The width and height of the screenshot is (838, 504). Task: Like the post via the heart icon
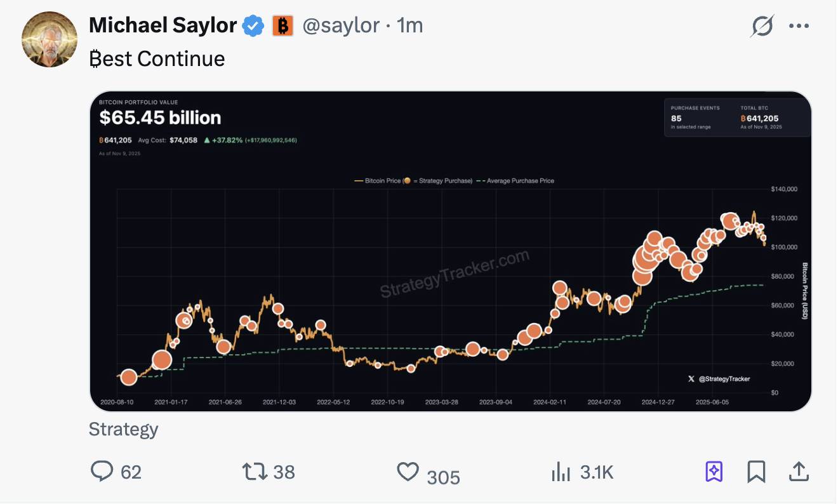tap(408, 472)
